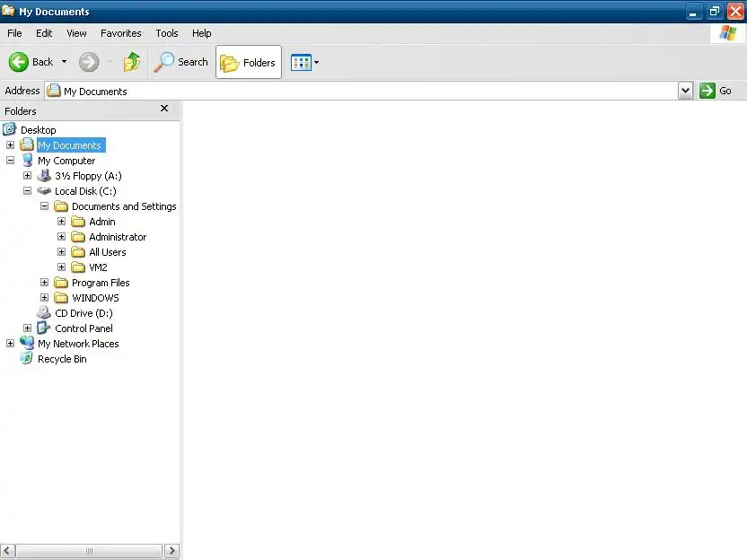Click the My Documents folder icon in tree
Screen dimensions: 747x560
click(27, 144)
